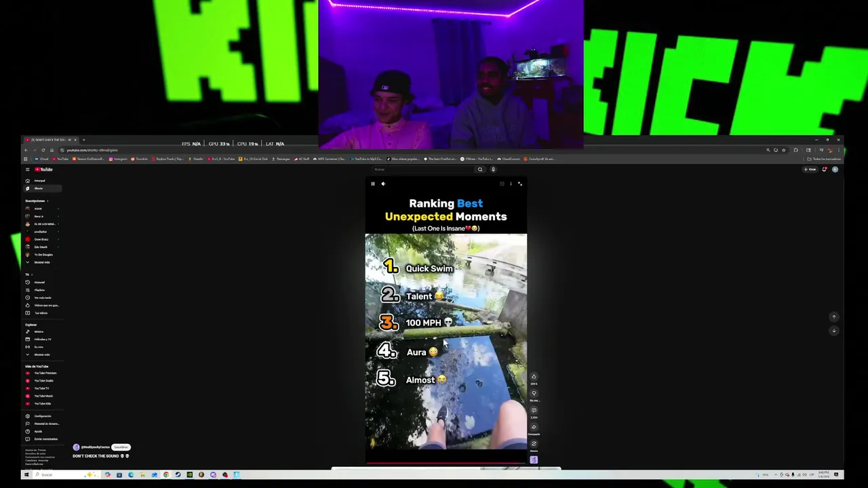Expand Mostrar más under subscriptions
This screenshot has width=868, height=488.
pos(42,262)
